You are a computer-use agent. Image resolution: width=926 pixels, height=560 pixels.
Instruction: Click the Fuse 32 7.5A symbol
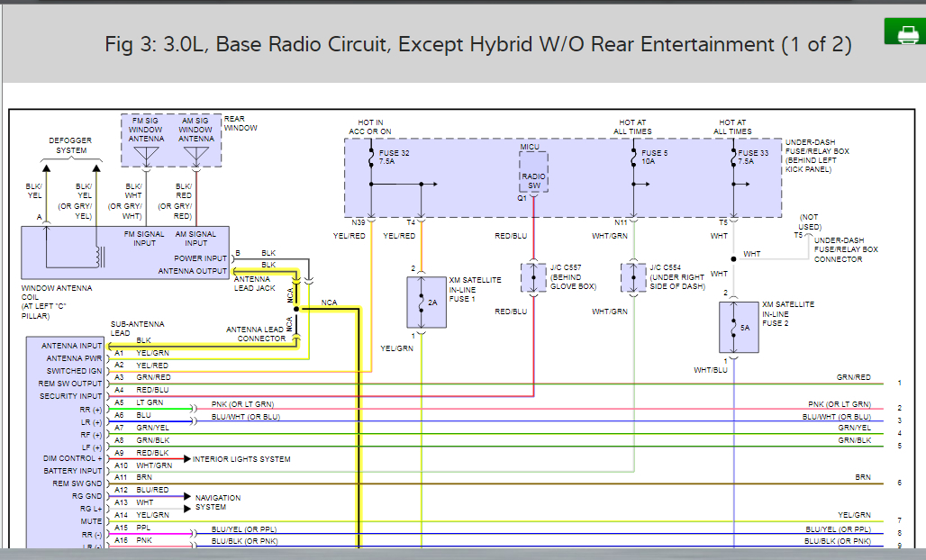pos(371,159)
